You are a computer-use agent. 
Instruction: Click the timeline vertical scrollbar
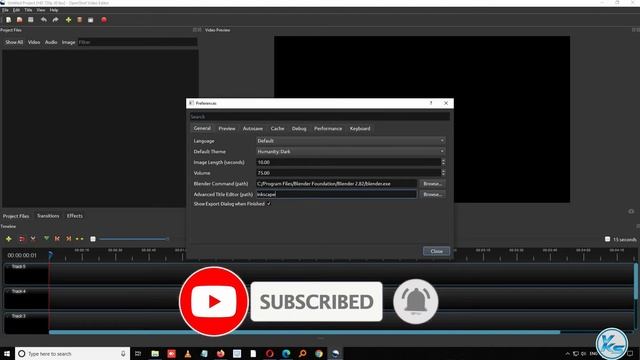click(636, 282)
